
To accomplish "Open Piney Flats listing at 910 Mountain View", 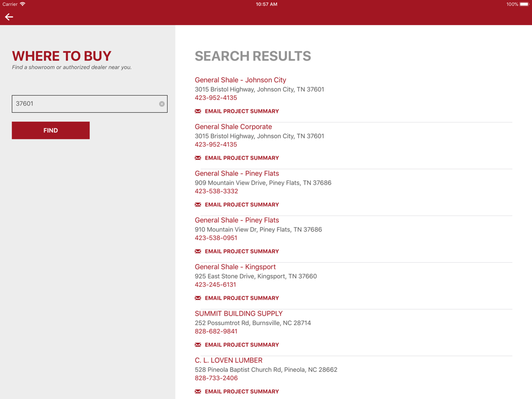I will coord(237,220).
